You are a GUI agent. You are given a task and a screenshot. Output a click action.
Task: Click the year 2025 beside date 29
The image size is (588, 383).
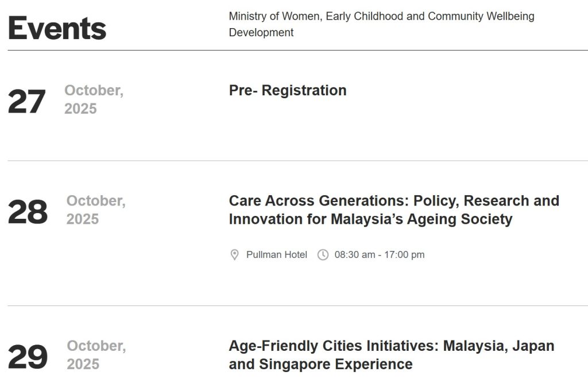pyautogui.click(x=83, y=365)
